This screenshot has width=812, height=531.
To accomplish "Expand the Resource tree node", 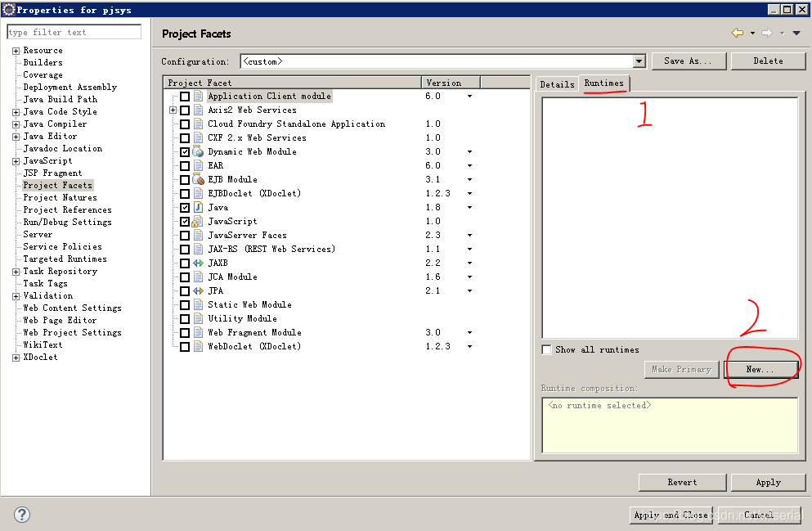I will point(16,51).
